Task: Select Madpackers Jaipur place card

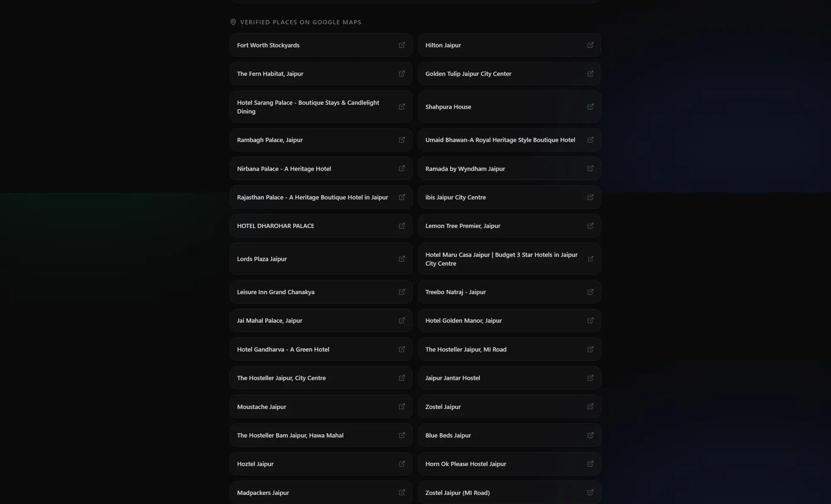Action: pos(321,492)
